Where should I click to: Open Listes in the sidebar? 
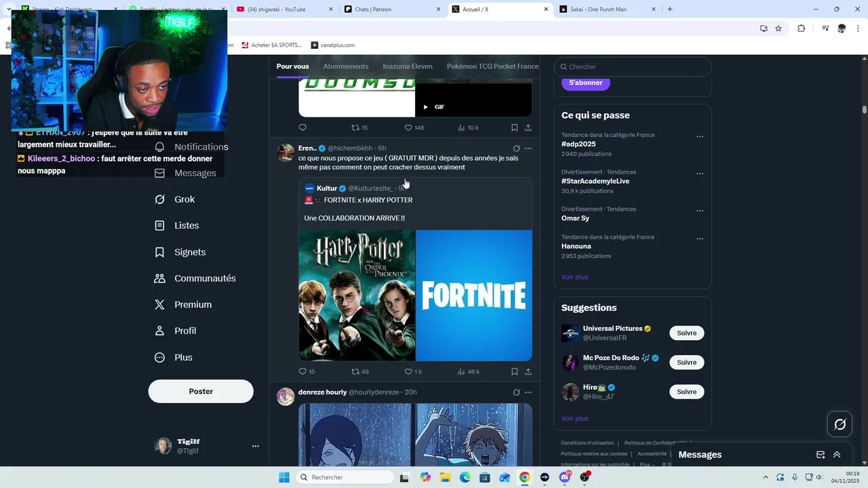point(177,226)
